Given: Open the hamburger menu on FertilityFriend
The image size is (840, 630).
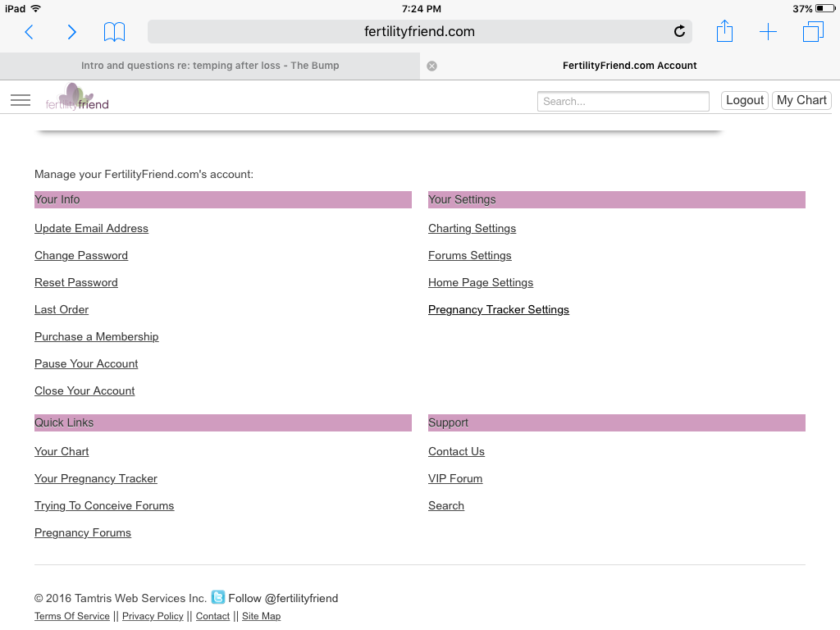Looking at the screenshot, I should [21, 100].
